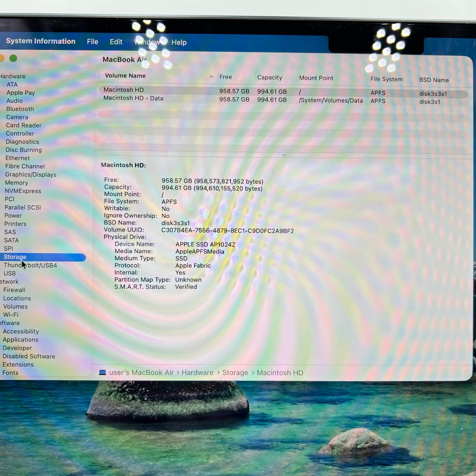The image size is (476, 476).
Task: Sort by the Mount Point column header
Action: tap(316, 78)
